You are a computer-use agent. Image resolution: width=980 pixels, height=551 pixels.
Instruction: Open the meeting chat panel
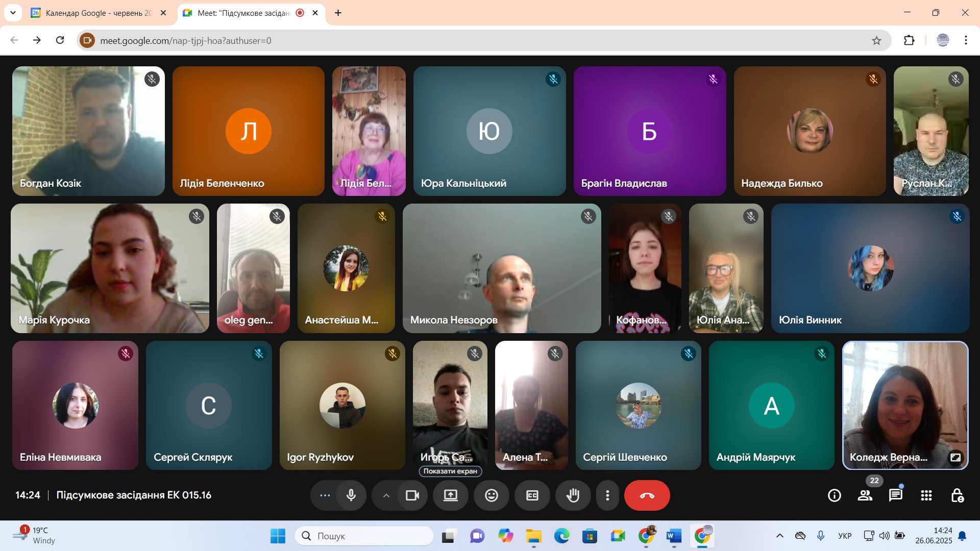[x=895, y=495]
